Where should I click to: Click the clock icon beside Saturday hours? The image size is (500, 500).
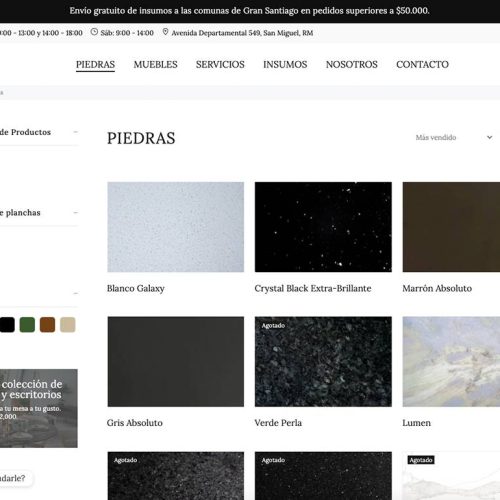click(94, 32)
